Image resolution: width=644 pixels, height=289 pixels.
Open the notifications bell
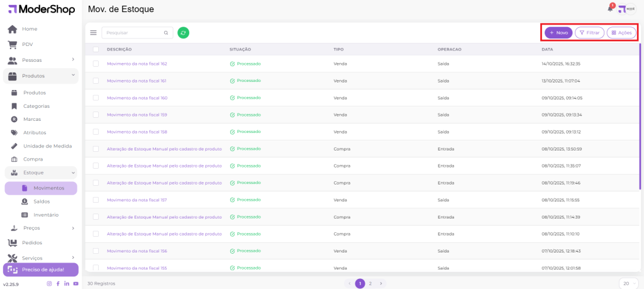(610, 9)
